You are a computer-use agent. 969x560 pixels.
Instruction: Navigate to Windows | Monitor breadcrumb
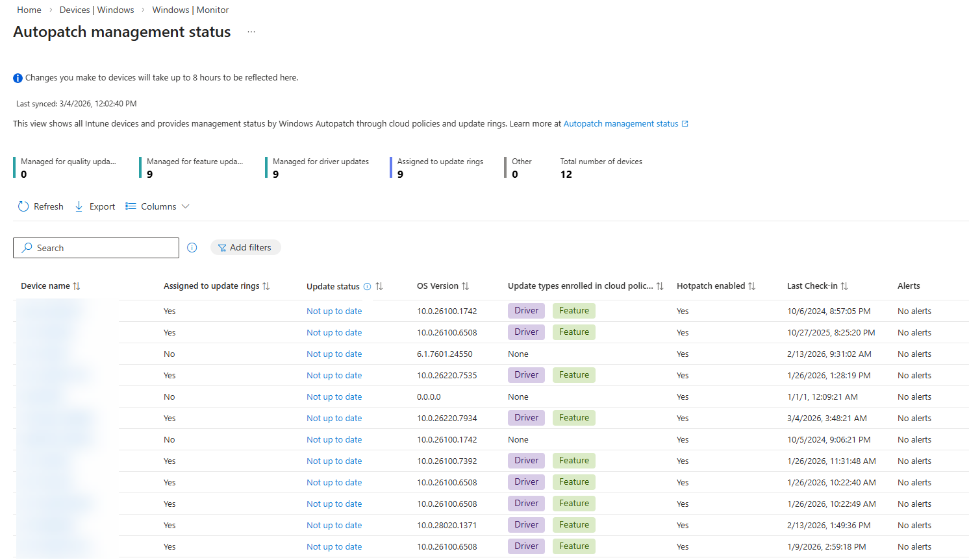point(190,10)
